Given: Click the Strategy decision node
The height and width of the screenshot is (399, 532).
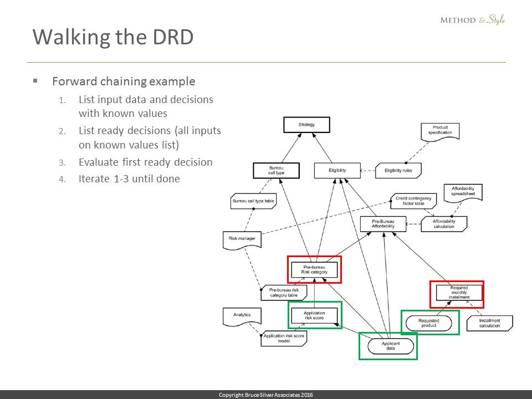Looking at the screenshot, I should point(306,125).
